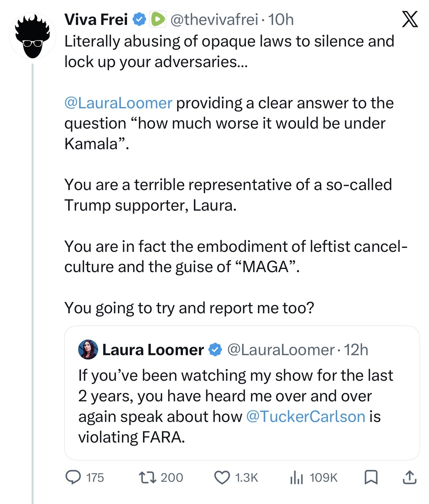The width and height of the screenshot is (429, 504).
Task: Like the tweet with heart icon
Action: [222, 477]
